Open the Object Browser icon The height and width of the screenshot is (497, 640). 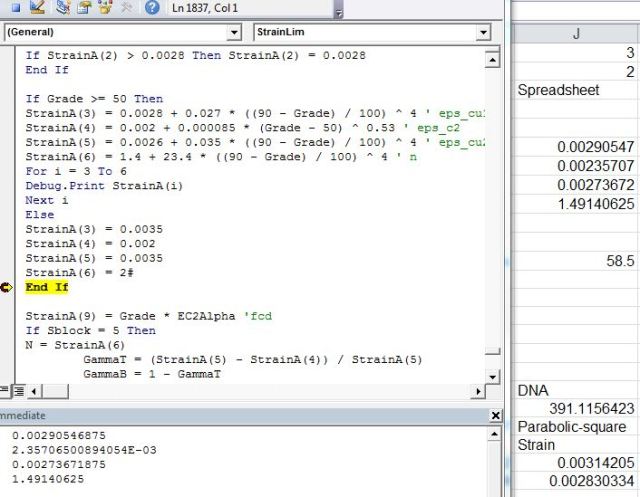[x=104, y=8]
